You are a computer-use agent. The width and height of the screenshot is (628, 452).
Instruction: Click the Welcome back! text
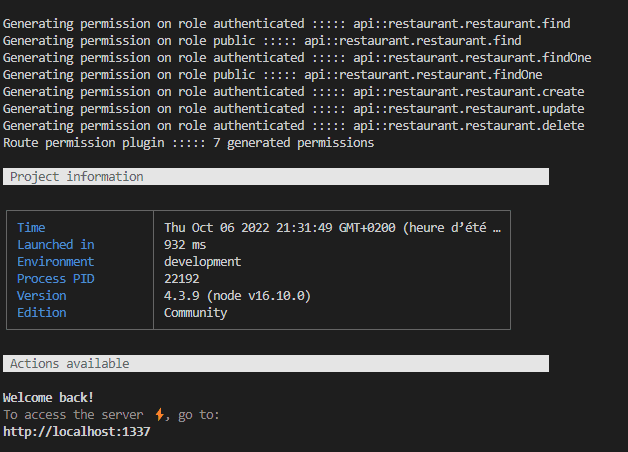[48, 398]
